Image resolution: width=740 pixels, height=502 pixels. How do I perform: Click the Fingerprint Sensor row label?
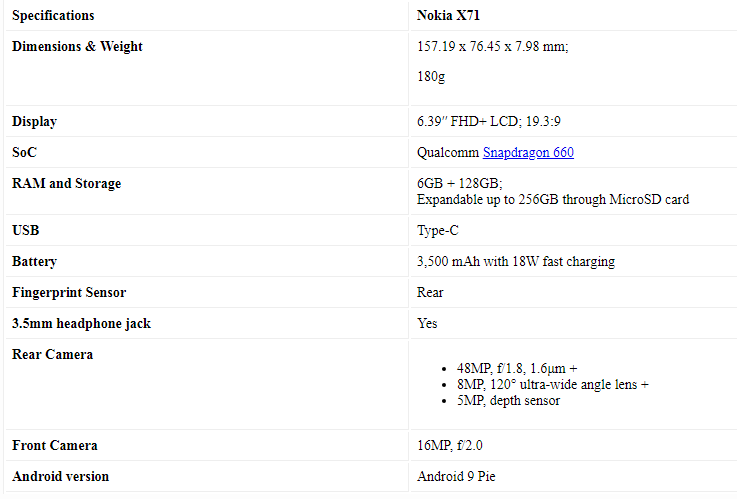tap(69, 293)
